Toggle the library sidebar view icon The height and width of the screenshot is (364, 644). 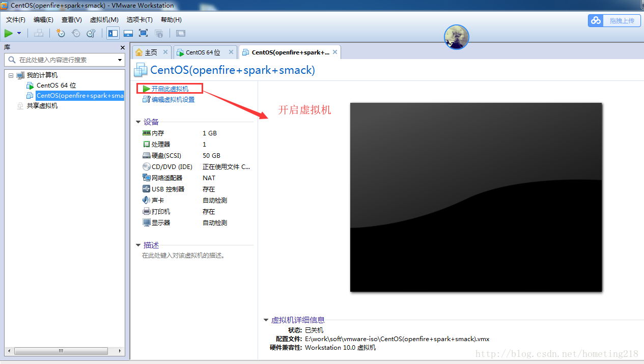pyautogui.click(x=113, y=33)
